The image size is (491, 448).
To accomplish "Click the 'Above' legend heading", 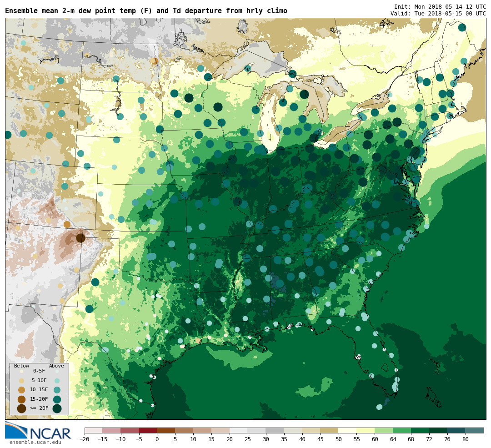I will click(x=56, y=366).
